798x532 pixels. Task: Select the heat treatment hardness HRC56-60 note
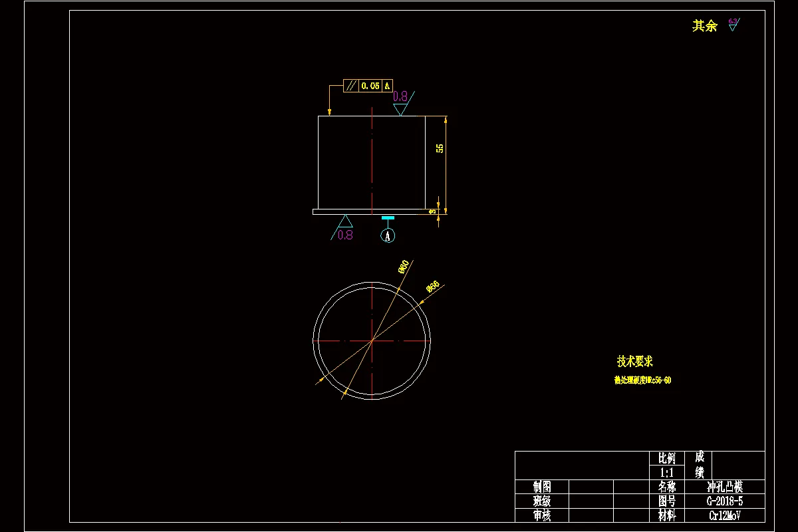[642, 380]
